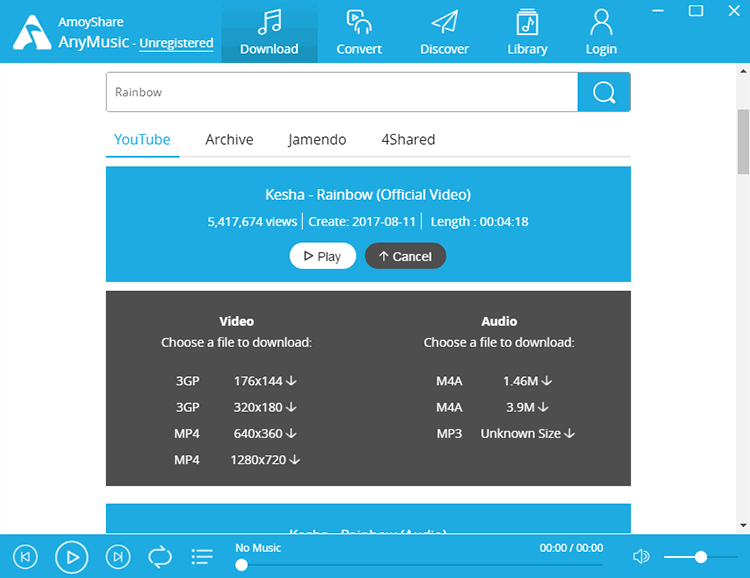This screenshot has width=750, height=578.
Task: Toggle the repeat loop mode
Action: pos(160,557)
